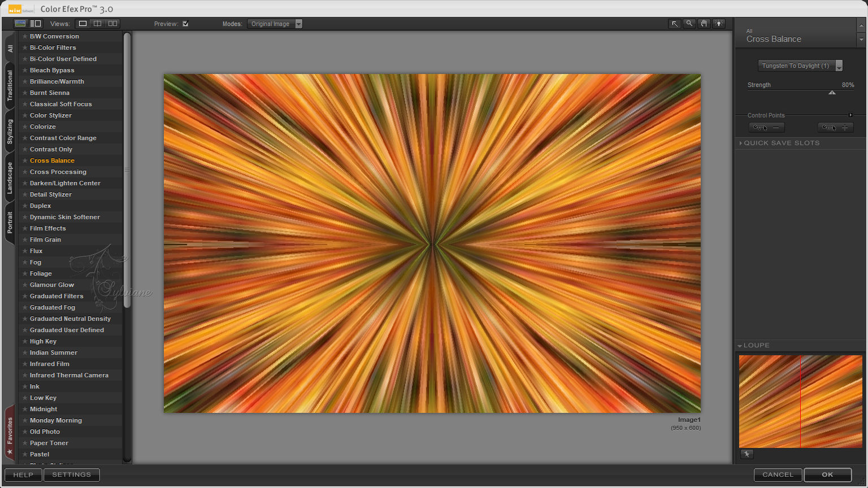Open the Modes Original Image dropdown
Viewport: 868px width, 488px height.
pos(275,24)
